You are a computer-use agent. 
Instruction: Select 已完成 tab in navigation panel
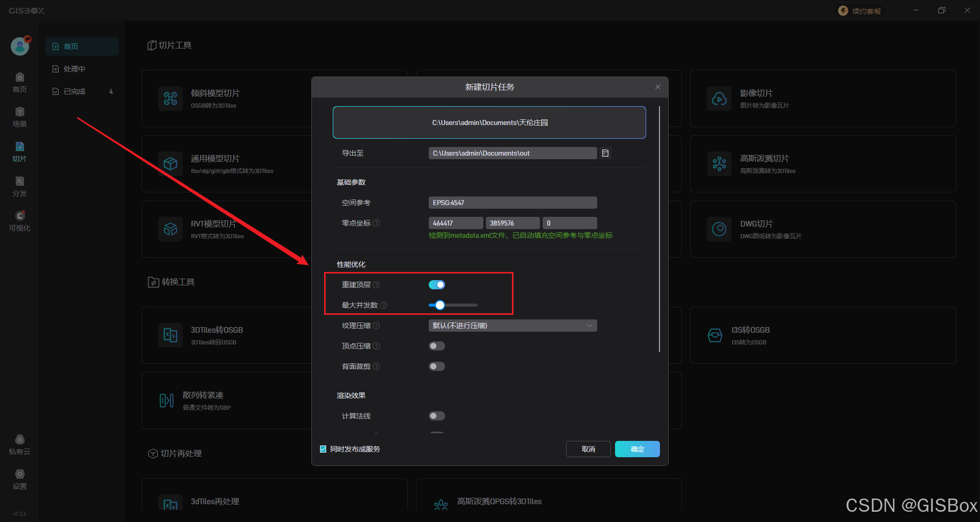click(x=82, y=91)
